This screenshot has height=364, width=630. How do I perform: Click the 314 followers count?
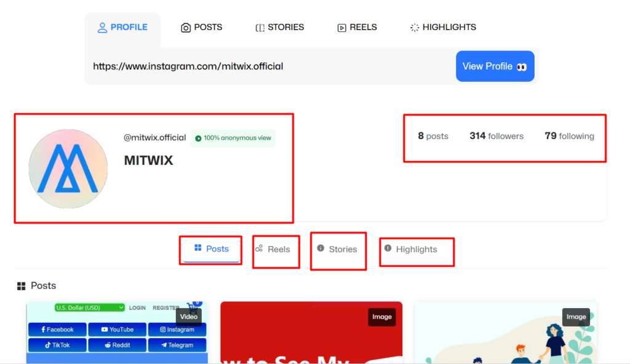[x=496, y=136]
